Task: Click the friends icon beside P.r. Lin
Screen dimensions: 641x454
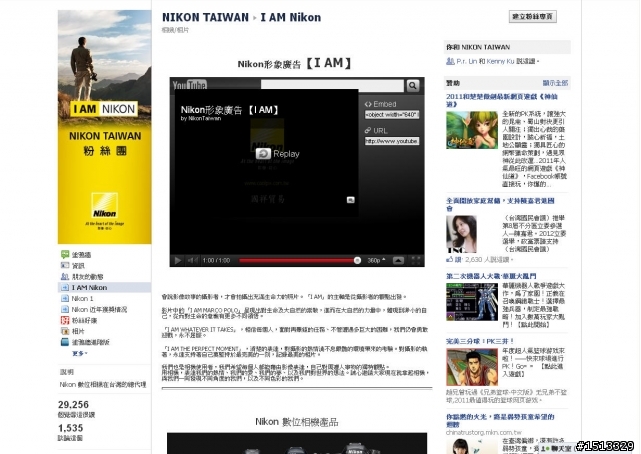Action: coord(450,61)
